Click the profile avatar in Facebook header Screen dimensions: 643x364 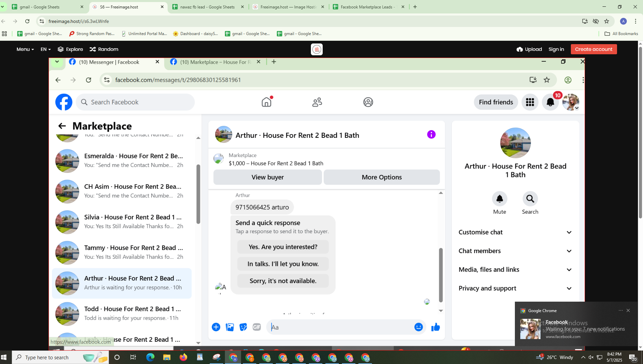click(571, 102)
